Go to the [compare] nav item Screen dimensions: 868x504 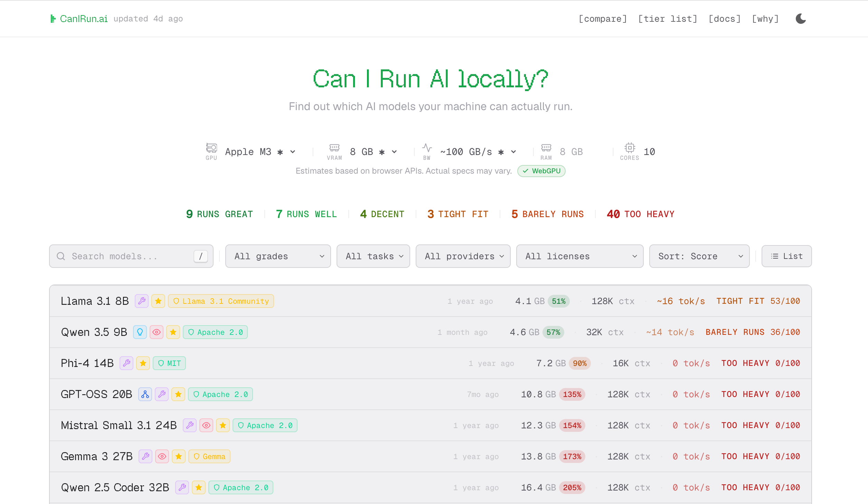603,19
